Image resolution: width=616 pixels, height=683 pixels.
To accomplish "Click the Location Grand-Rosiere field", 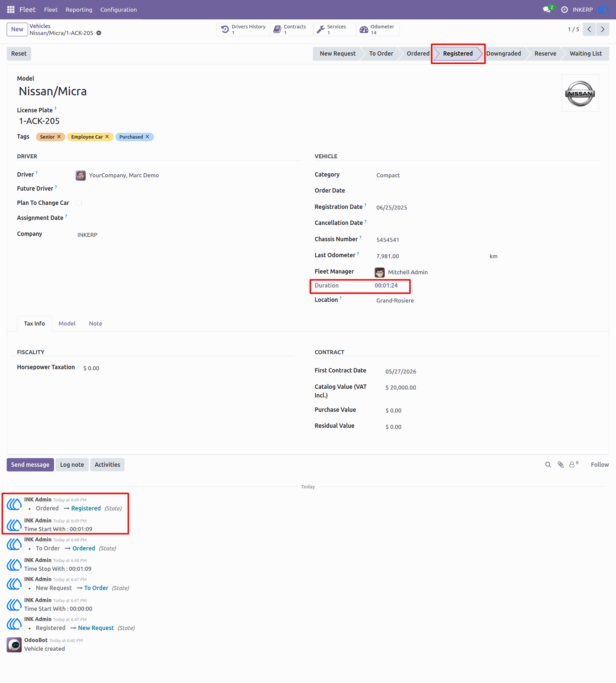I will 487,301.
